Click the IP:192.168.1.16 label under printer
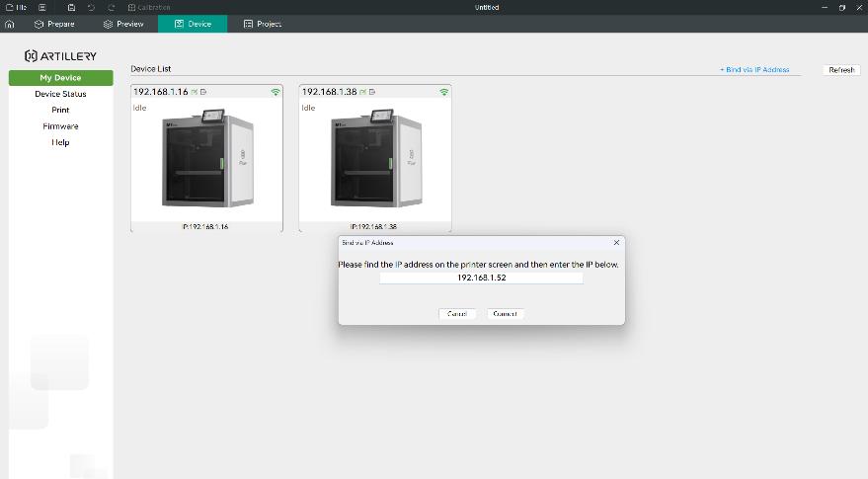This screenshot has height=479, width=868. coord(204,226)
